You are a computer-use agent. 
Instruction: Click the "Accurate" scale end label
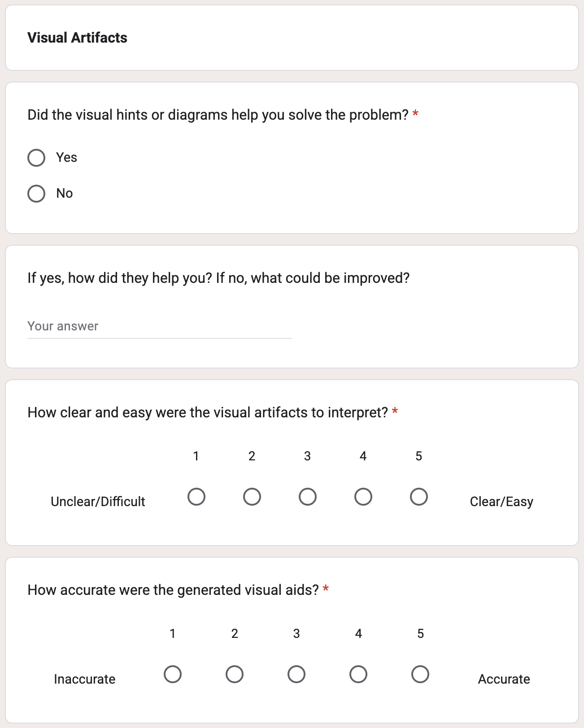(x=504, y=679)
